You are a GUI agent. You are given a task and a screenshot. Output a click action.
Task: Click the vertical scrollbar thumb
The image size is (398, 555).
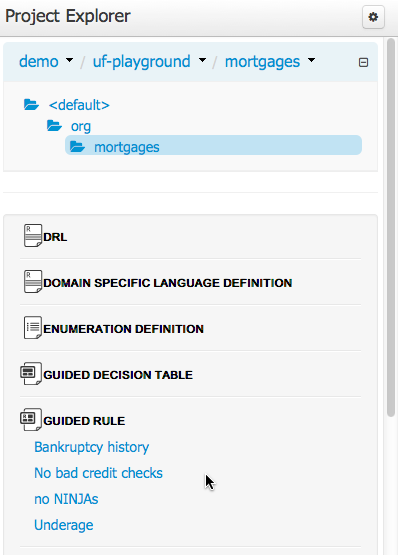point(391,228)
